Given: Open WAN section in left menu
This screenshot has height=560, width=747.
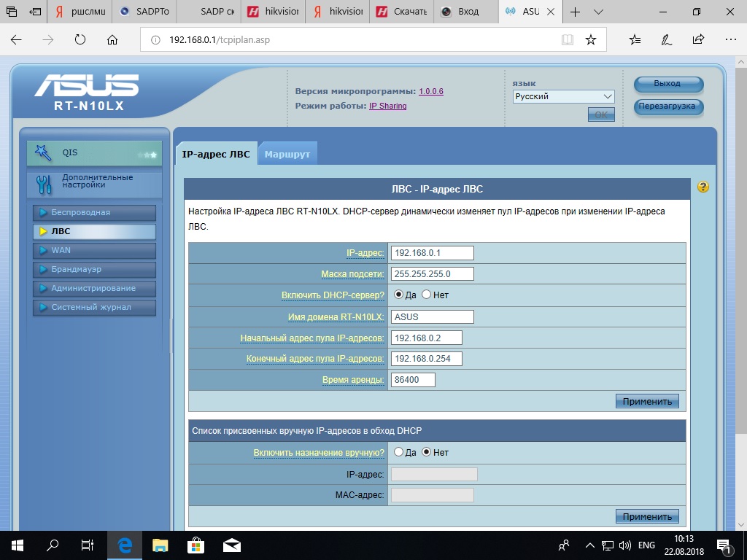Looking at the screenshot, I should tap(94, 250).
